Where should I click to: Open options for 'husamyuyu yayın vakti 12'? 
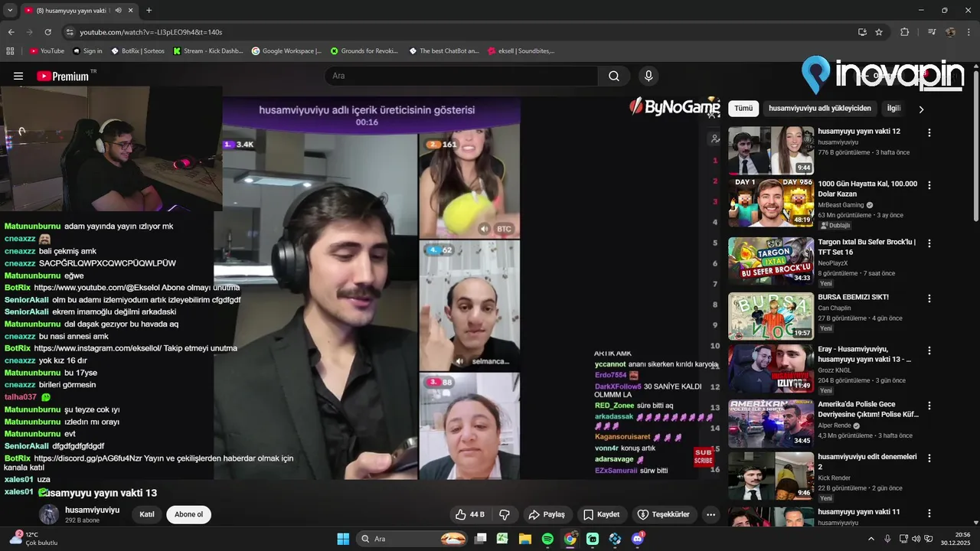929,132
